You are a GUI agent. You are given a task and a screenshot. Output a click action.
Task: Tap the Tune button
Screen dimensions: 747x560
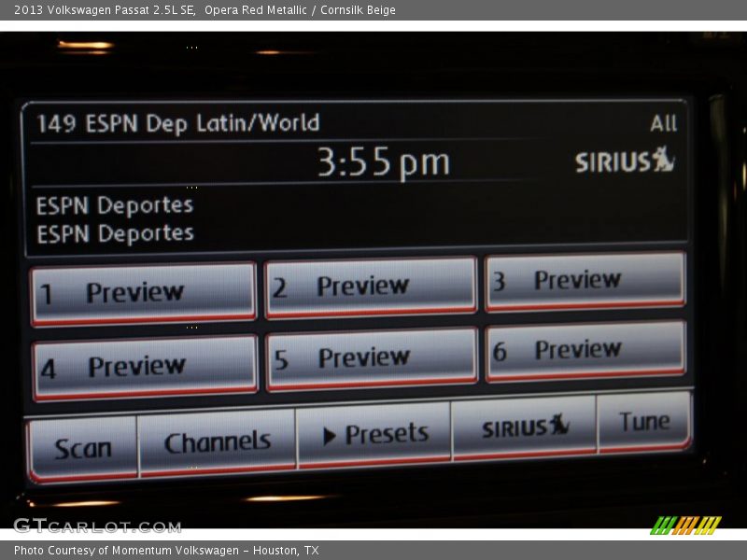coord(644,422)
